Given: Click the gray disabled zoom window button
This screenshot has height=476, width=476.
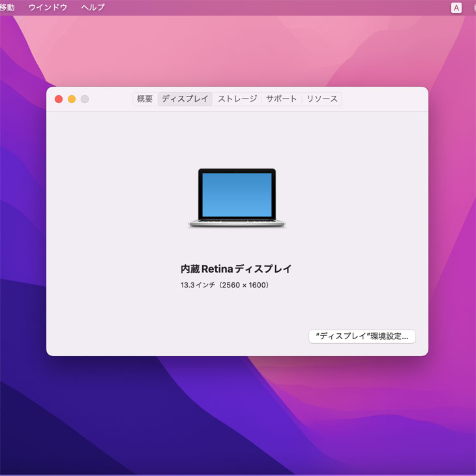Looking at the screenshot, I should pos(85,99).
